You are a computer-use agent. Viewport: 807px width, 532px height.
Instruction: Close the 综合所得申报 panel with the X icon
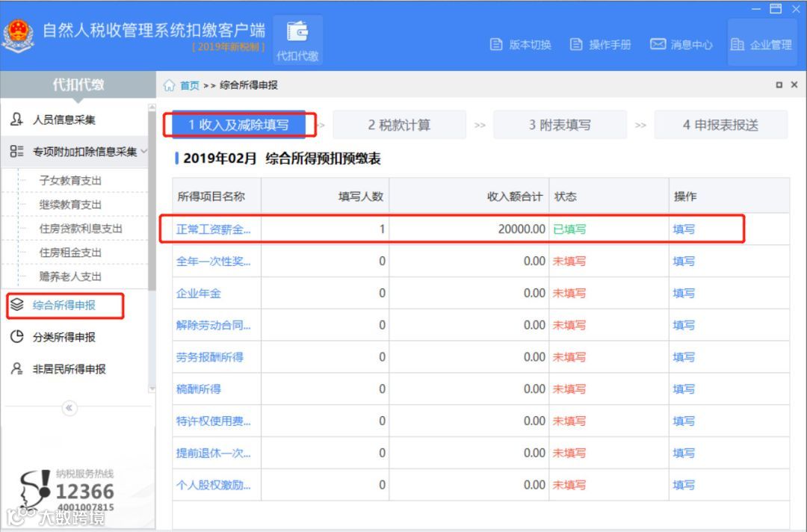click(x=794, y=85)
